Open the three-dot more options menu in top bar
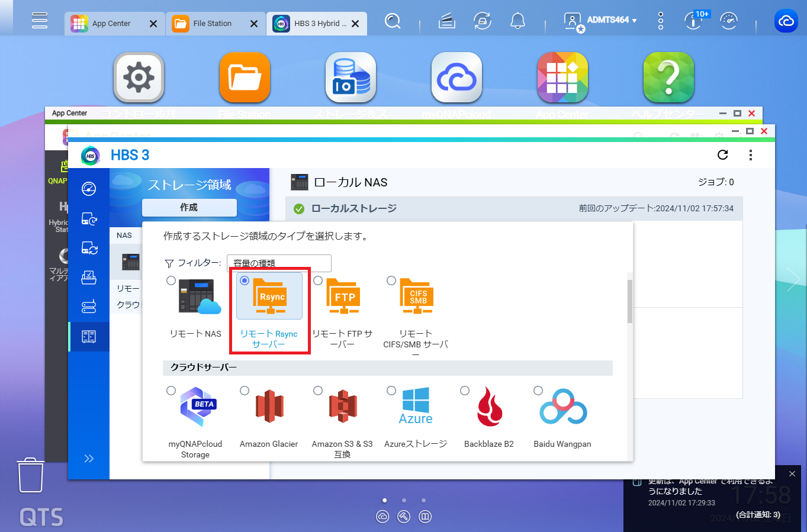Viewport: 807px width, 532px height. click(x=661, y=22)
